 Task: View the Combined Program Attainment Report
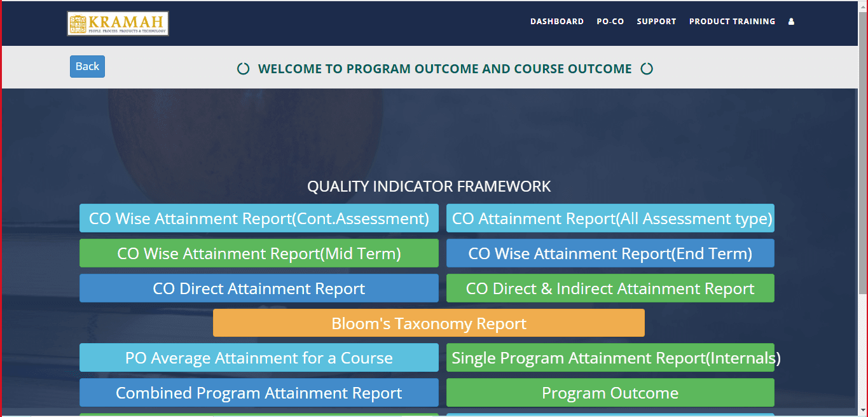pos(259,393)
